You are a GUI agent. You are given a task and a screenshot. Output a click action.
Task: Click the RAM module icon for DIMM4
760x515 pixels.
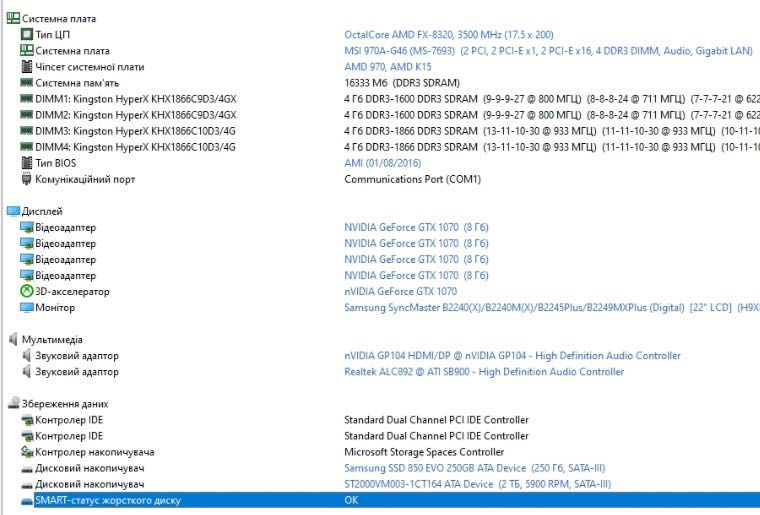[x=27, y=146]
